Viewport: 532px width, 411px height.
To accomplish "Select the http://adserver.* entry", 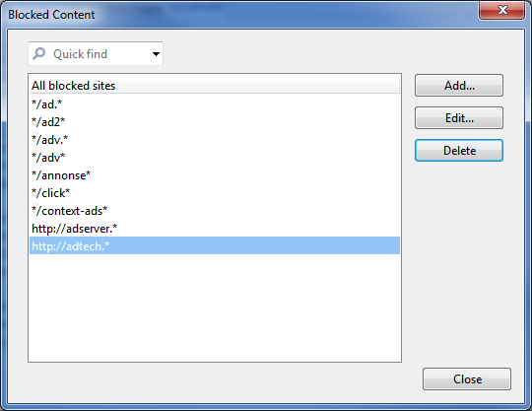I will [215, 228].
